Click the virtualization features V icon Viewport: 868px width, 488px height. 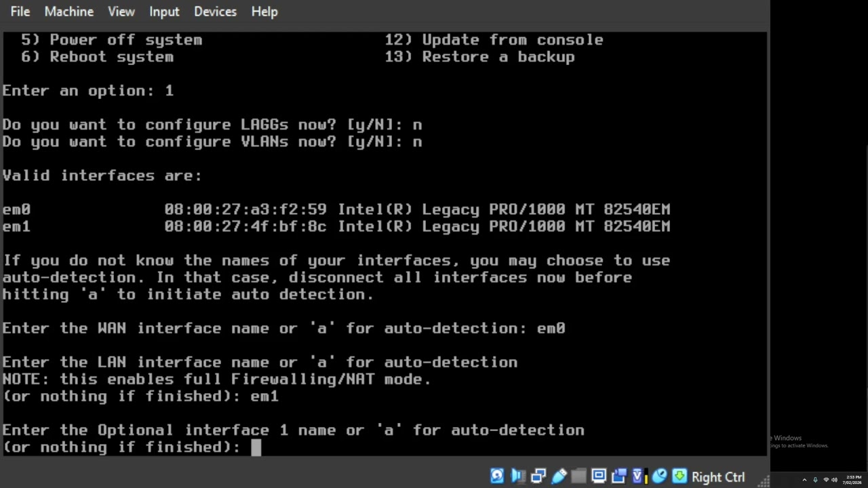[x=640, y=476]
